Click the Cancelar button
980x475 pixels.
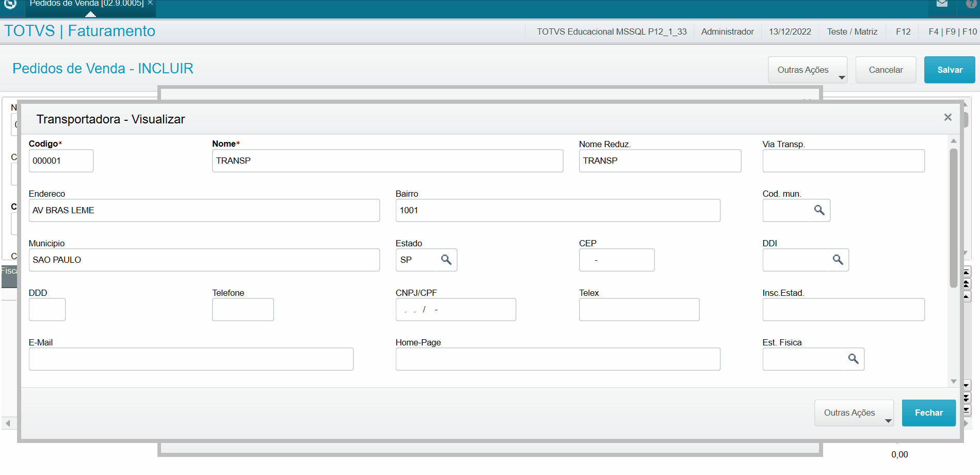(x=886, y=70)
